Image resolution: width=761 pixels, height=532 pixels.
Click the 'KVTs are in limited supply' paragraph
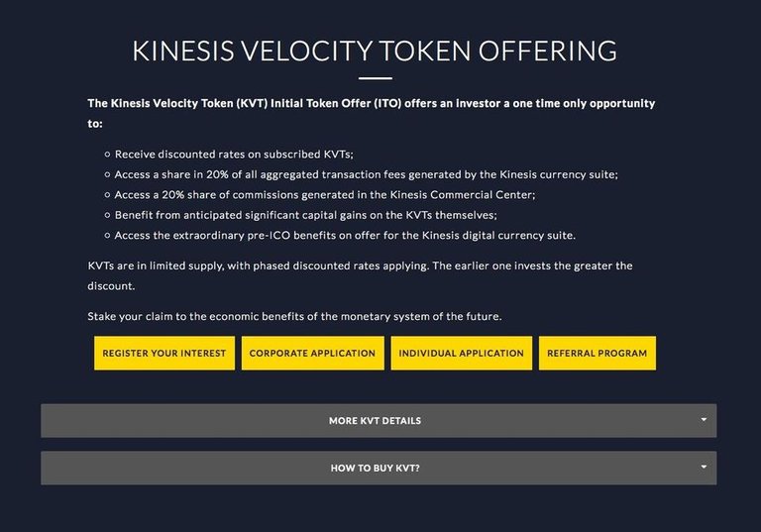tap(360, 275)
